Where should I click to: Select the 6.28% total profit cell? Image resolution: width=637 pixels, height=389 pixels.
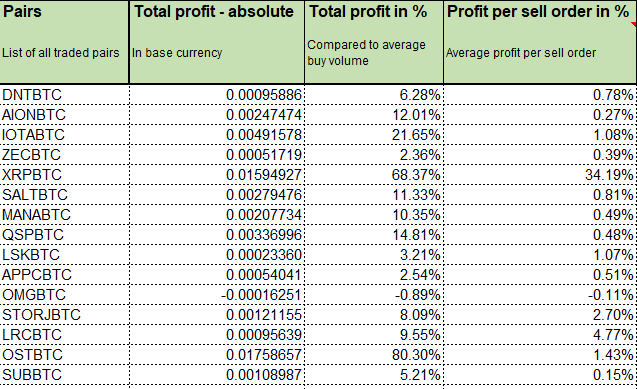click(374, 95)
